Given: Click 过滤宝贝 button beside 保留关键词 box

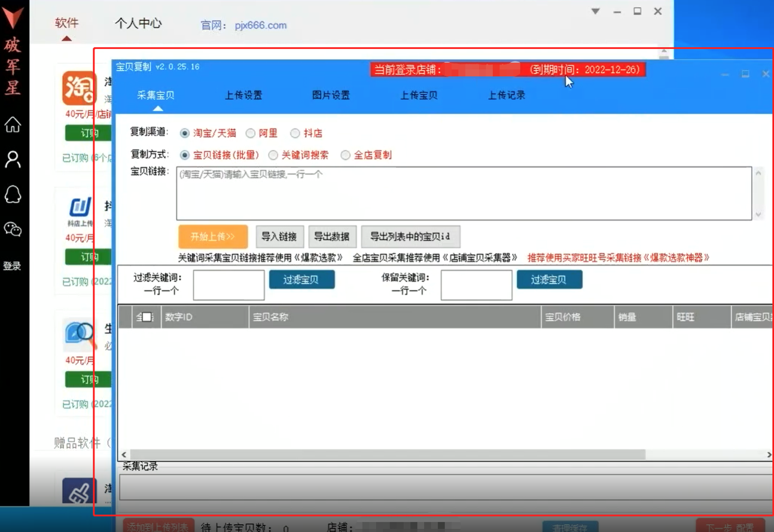Looking at the screenshot, I should click(549, 280).
